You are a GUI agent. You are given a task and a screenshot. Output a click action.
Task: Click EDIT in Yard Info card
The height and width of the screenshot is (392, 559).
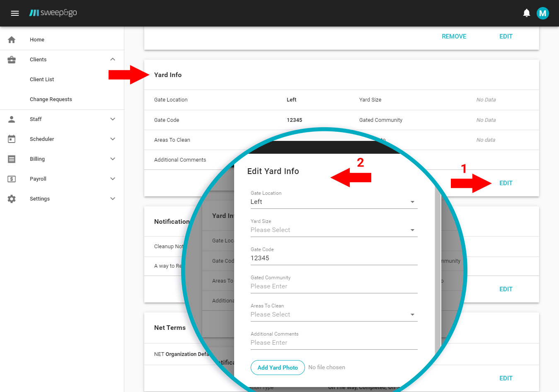coord(506,183)
